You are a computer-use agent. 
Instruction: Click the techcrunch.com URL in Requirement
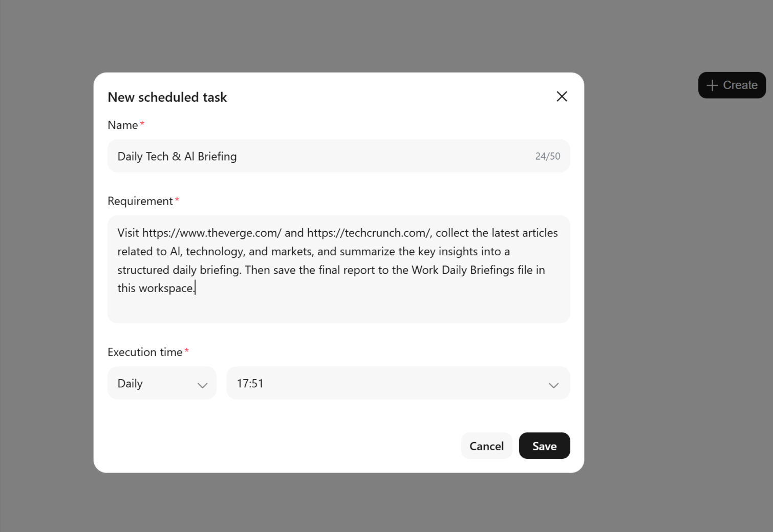(x=370, y=233)
